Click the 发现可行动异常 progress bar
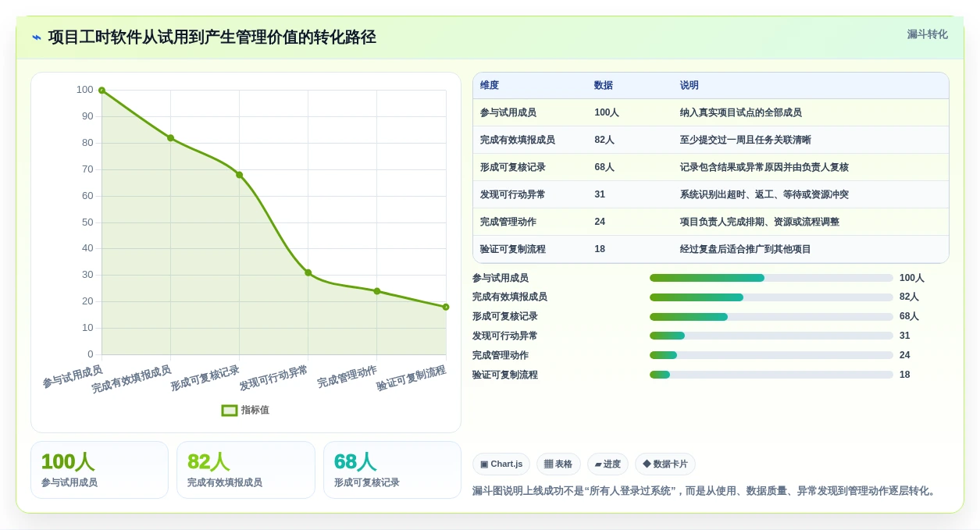 point(772,336)
